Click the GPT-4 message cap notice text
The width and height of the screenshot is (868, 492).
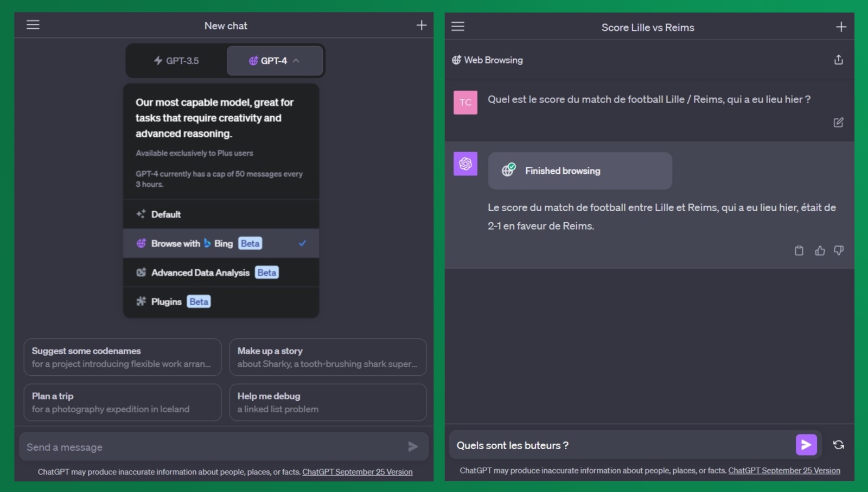tap(219, 179)
